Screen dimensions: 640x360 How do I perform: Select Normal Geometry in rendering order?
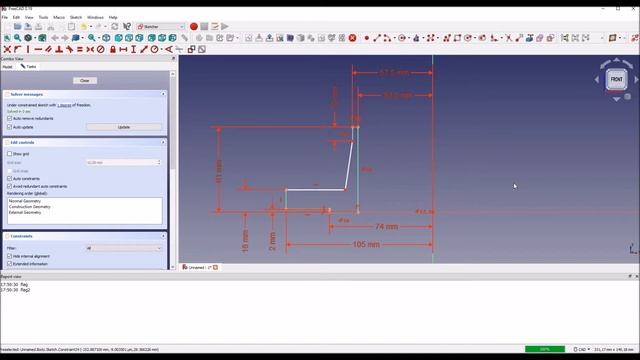pyautogui.click(x=25, y=201)
